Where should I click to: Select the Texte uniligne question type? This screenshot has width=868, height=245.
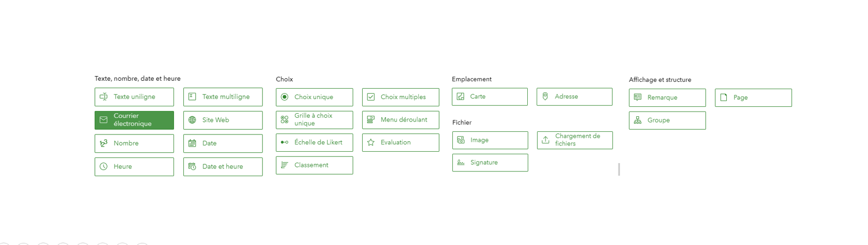(134, 97)
